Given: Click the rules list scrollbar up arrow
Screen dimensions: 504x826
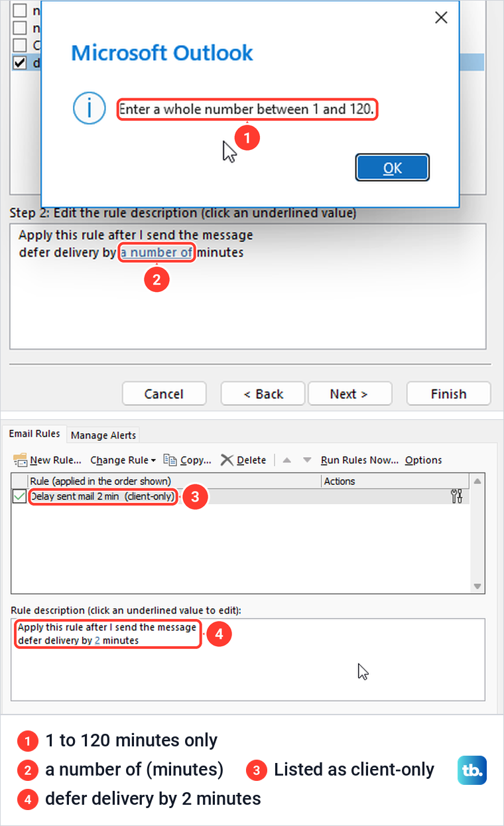Looking at the screenshot, I should (477, 480).
